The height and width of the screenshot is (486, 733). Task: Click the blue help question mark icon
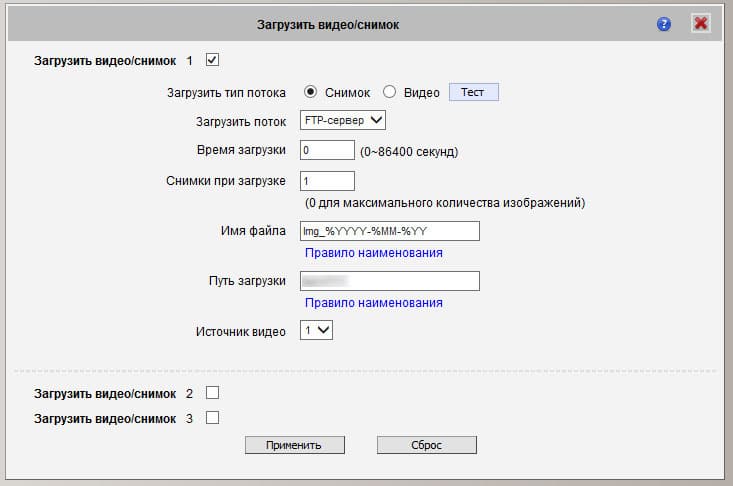(x=664, y=24)
